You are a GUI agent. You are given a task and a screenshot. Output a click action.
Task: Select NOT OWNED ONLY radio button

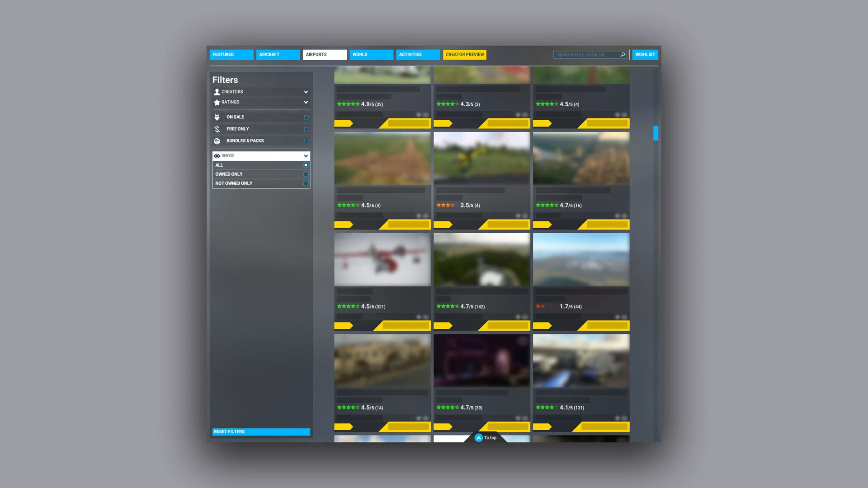pyautogui.click(x=306, y=183)
